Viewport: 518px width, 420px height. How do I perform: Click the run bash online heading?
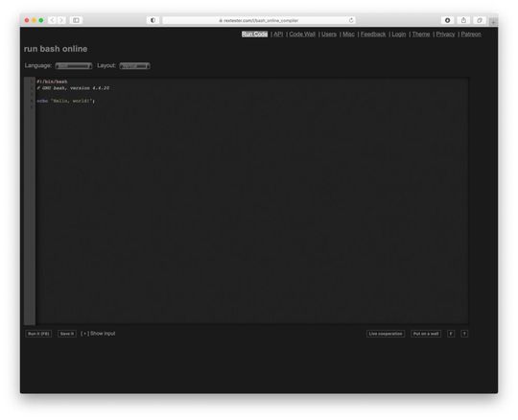56,49
